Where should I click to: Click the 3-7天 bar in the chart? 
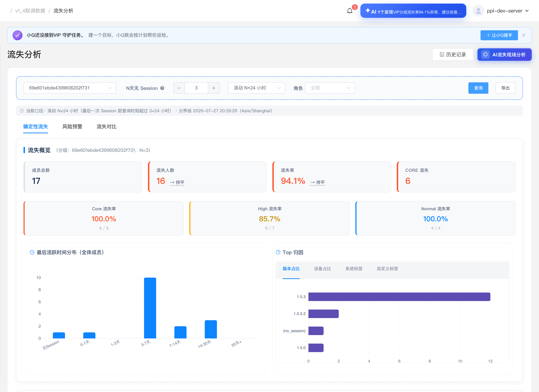[150, 308]
